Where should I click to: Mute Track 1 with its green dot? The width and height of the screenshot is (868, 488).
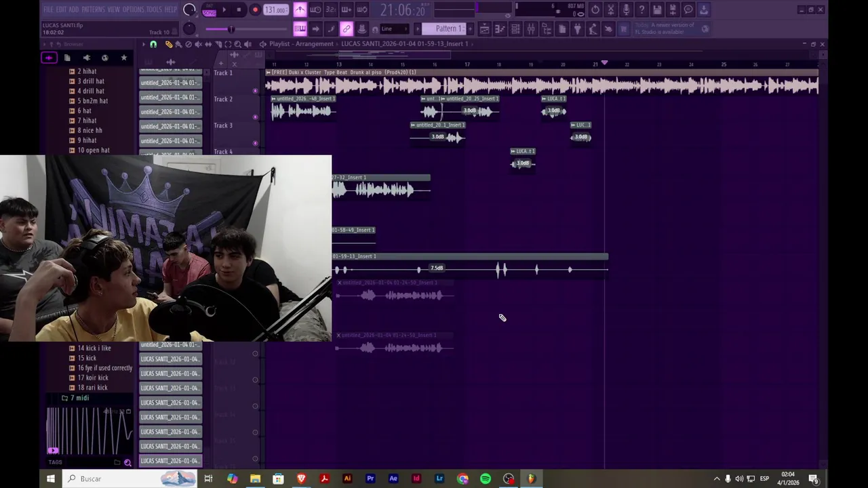(x=256, y=90)
